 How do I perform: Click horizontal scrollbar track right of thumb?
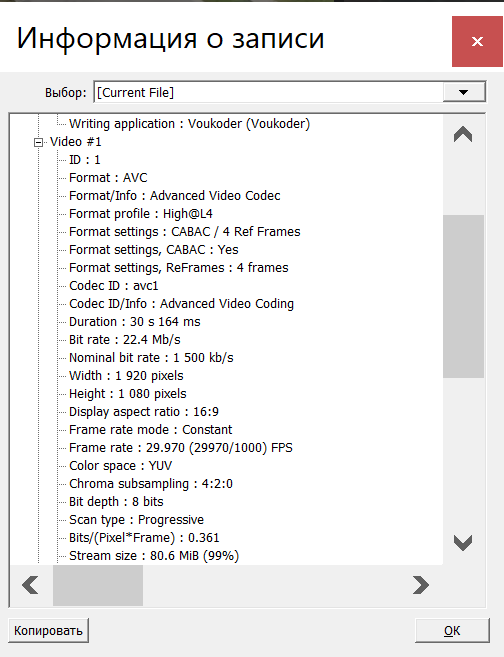272,585
